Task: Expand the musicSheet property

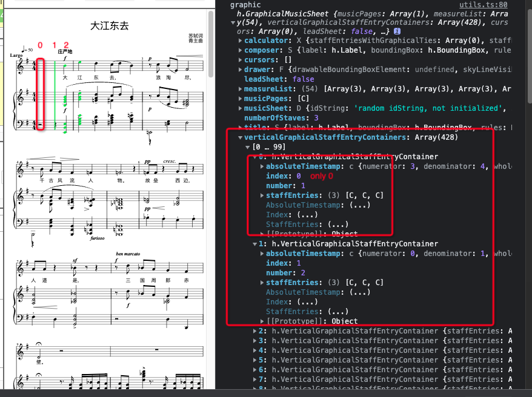Action: 240,108
